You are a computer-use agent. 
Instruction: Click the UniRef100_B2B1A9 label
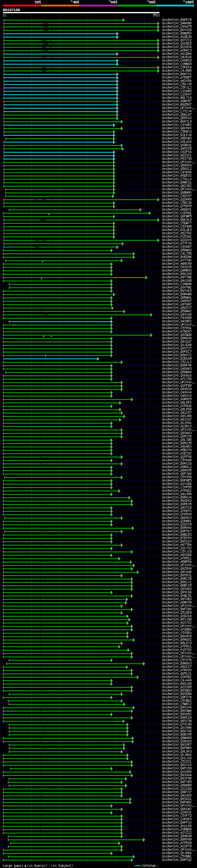pos(177,359)
